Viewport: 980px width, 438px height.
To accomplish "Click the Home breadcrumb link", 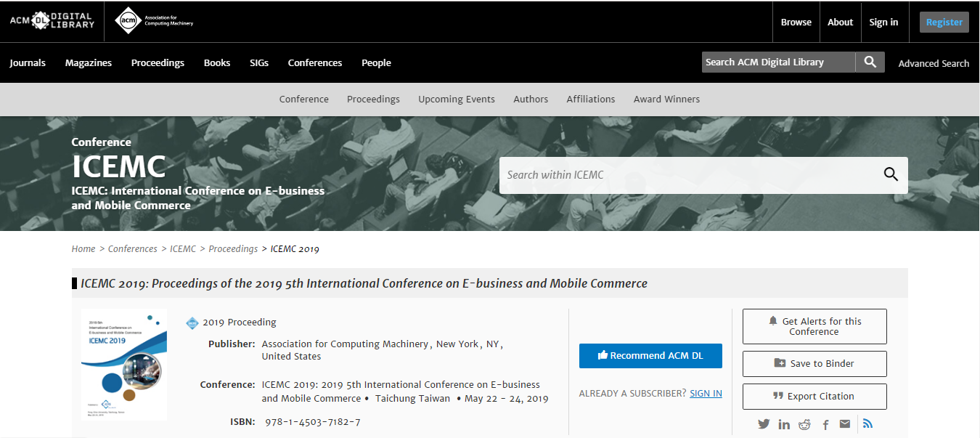I will click(x=83, y=248).
